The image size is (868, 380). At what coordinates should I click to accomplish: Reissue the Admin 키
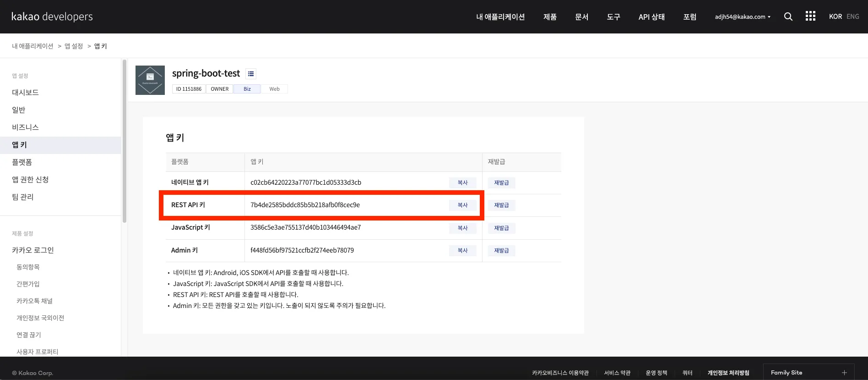point(501,250)
